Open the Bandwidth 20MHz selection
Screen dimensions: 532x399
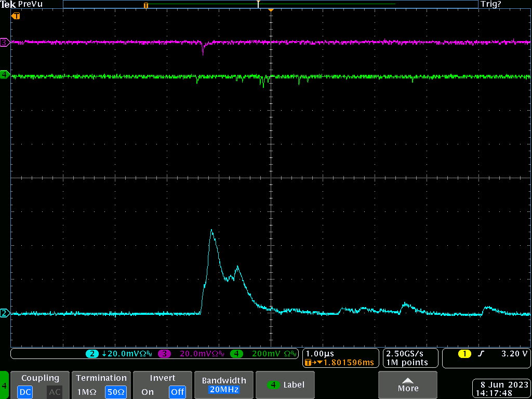[223, 385]
